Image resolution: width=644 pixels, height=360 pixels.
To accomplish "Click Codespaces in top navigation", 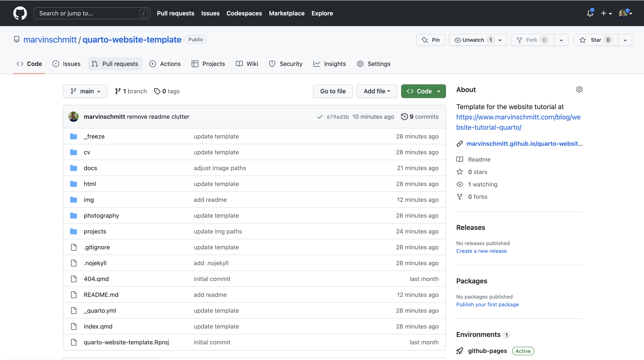I will pyautogui.click(x=244, y=13).
